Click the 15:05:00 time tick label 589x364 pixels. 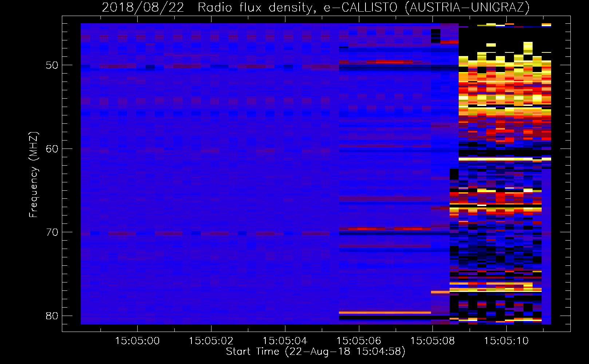[x=137, y=341]
